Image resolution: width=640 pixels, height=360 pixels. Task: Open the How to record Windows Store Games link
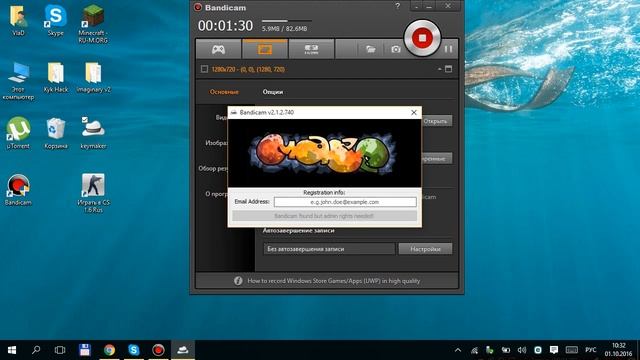point(333,281)
